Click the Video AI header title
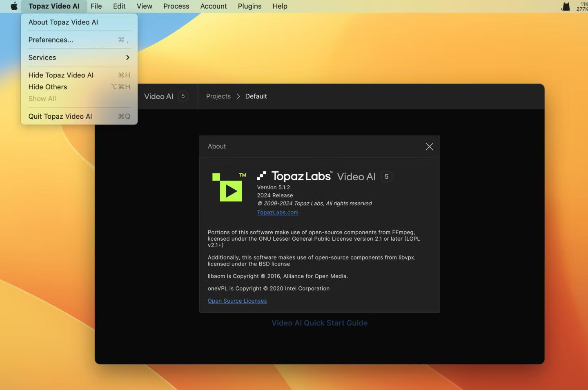The image size is (588, 390). 158,96
